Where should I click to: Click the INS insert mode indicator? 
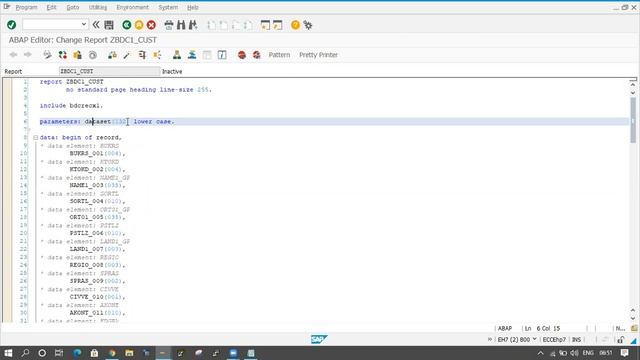(x=576, y=340)
